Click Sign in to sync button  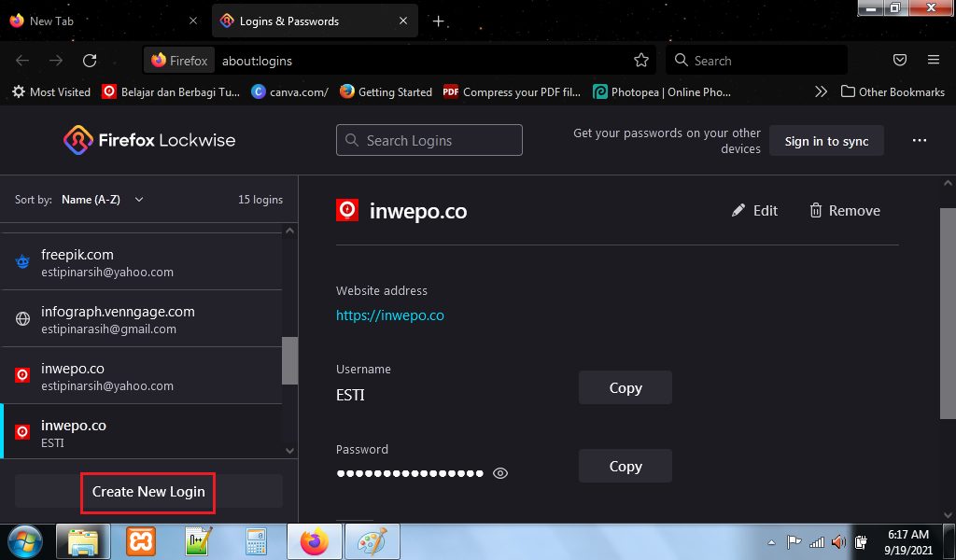[x=826, y=141]
